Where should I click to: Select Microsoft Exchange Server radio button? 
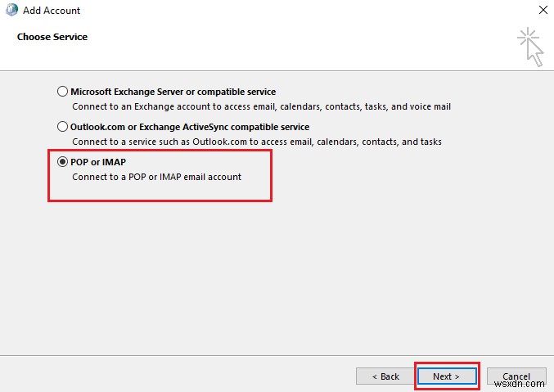(62, 92)
